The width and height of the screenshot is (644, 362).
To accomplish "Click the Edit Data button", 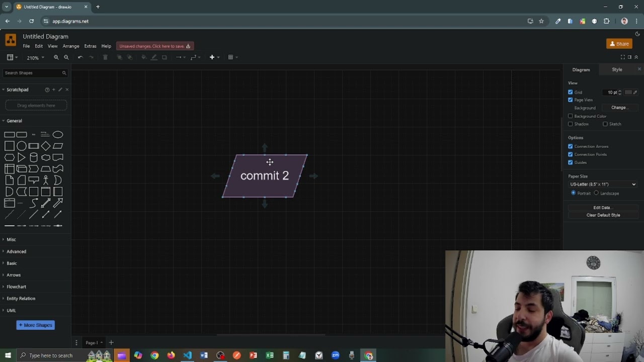I will [603, 208].
